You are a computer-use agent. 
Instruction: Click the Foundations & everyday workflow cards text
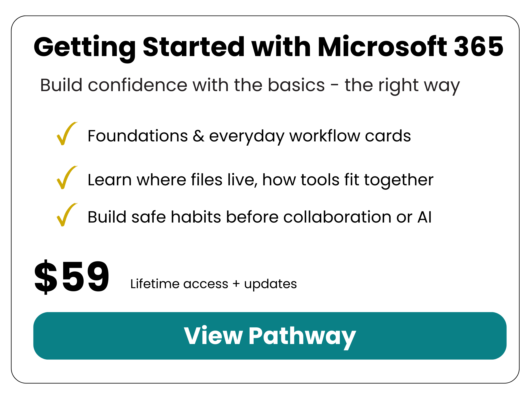tap(249, 136)
